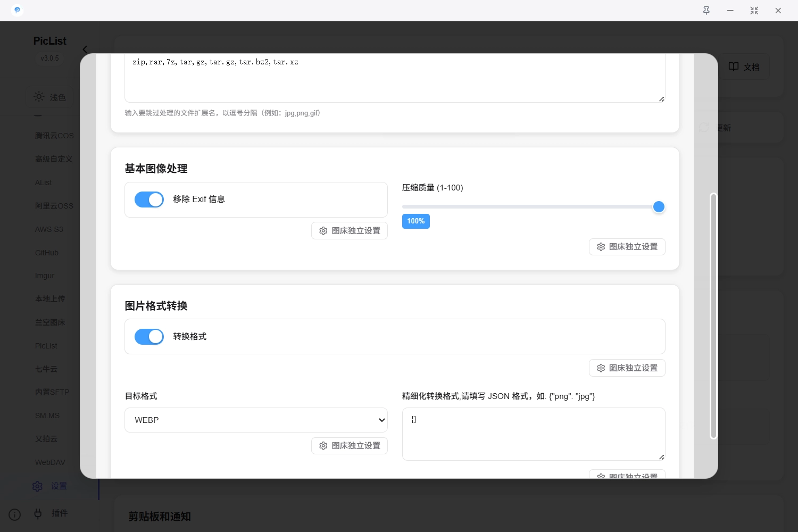Image resolution: width=798 pixels, height=532 pixels.
Task: Click 图床独立设置 button under Exif toggle
Action: [x=350, y=231]
